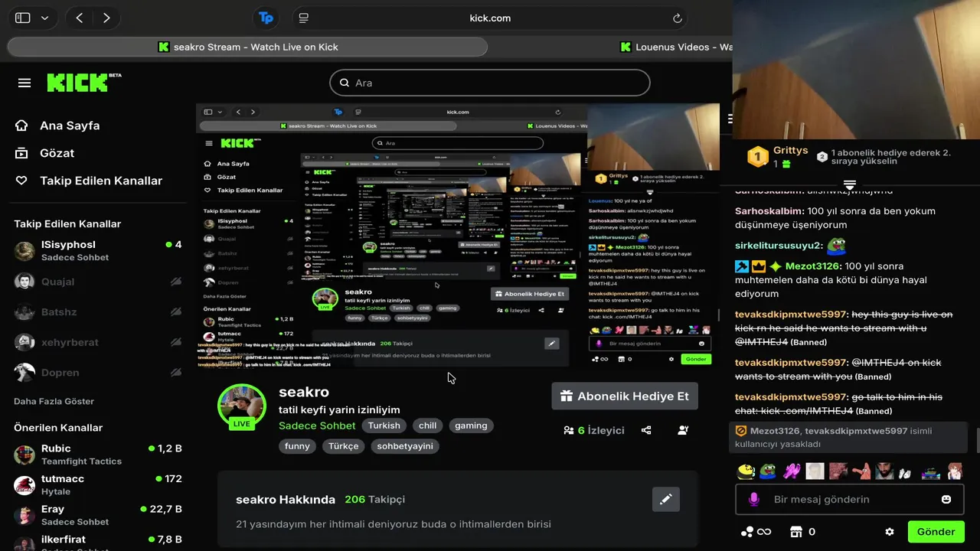Click username Sarhoskalbim in chat
This screenshot has width=980, height=551.
click(x=769, y=211)
